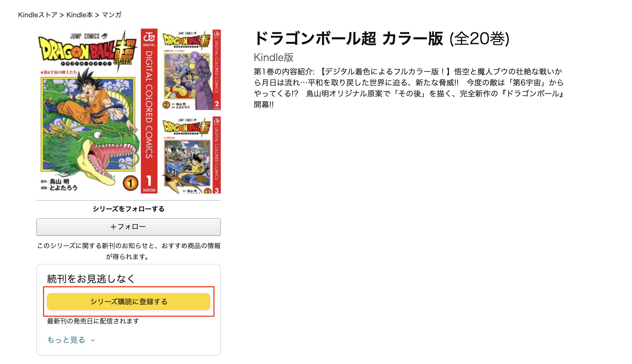Click the chevron beside もっと見る

(93, 340)
